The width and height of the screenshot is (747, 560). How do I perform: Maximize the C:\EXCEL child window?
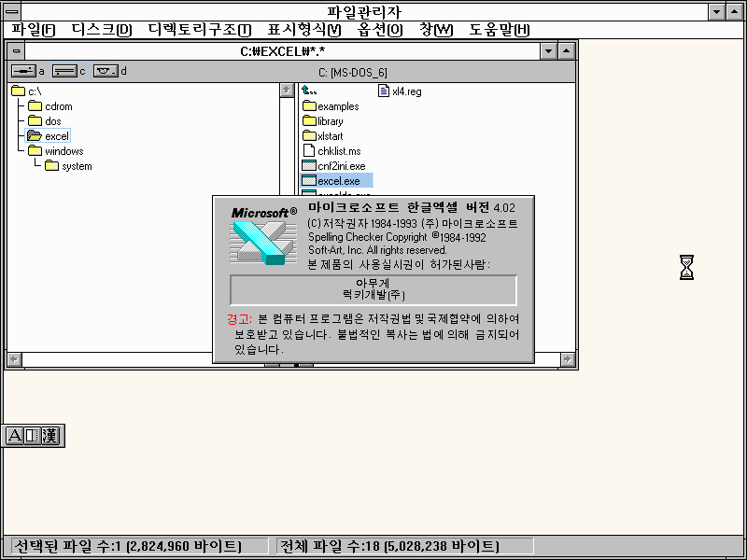pyautogui.click(x=566, y=50)
